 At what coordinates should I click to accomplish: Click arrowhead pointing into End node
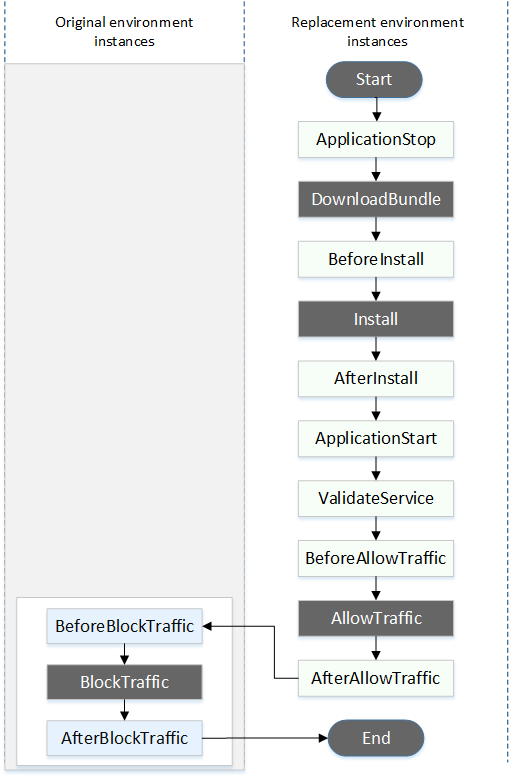(323, 738)
